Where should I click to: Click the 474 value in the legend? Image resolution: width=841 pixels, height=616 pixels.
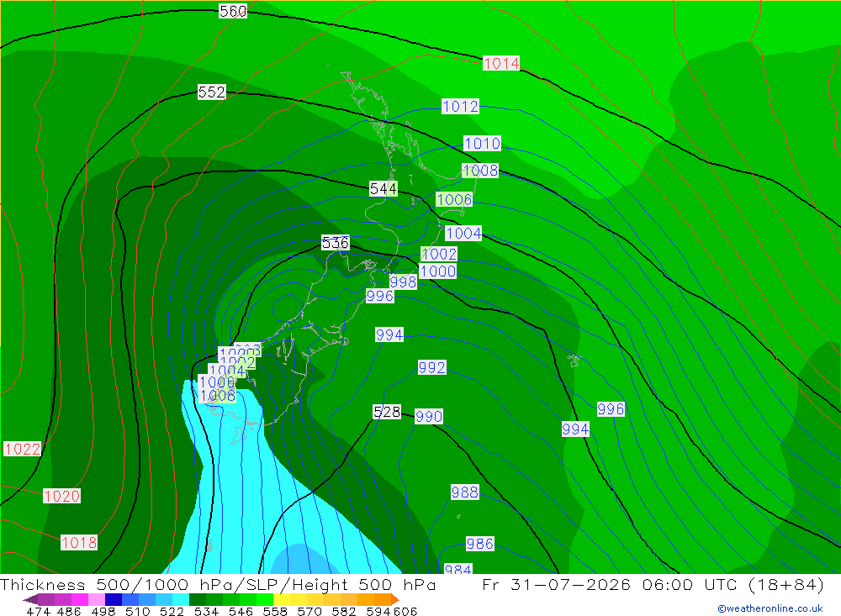click(x=38, y=612)
